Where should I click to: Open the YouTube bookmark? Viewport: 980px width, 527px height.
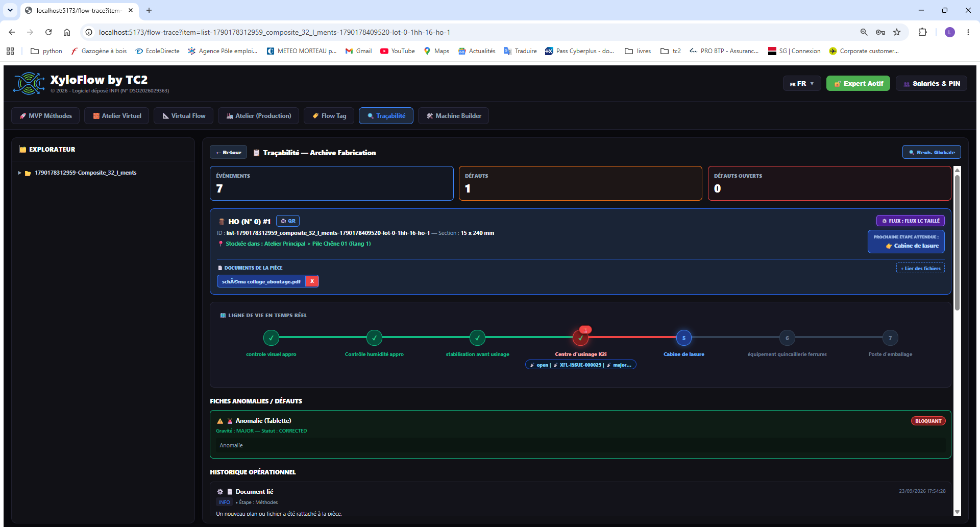(398, 51)
